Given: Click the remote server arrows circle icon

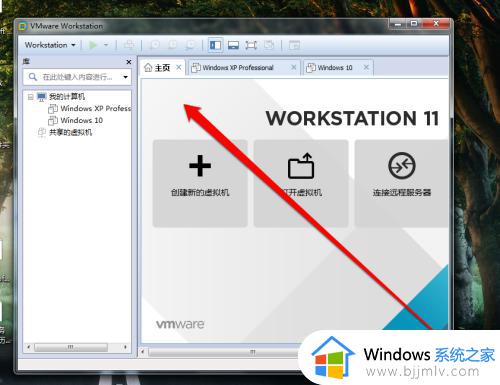Looking at the screenshot, I should (x=402, y=165).
